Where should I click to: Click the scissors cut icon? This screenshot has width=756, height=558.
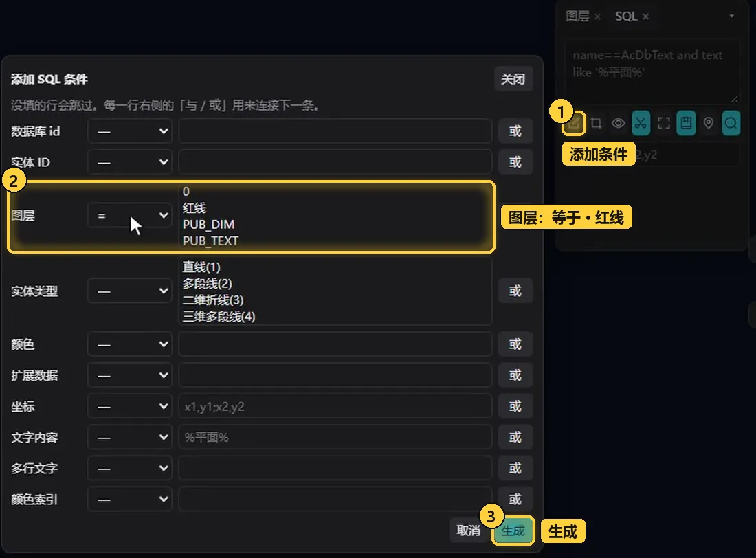(641, 123)
